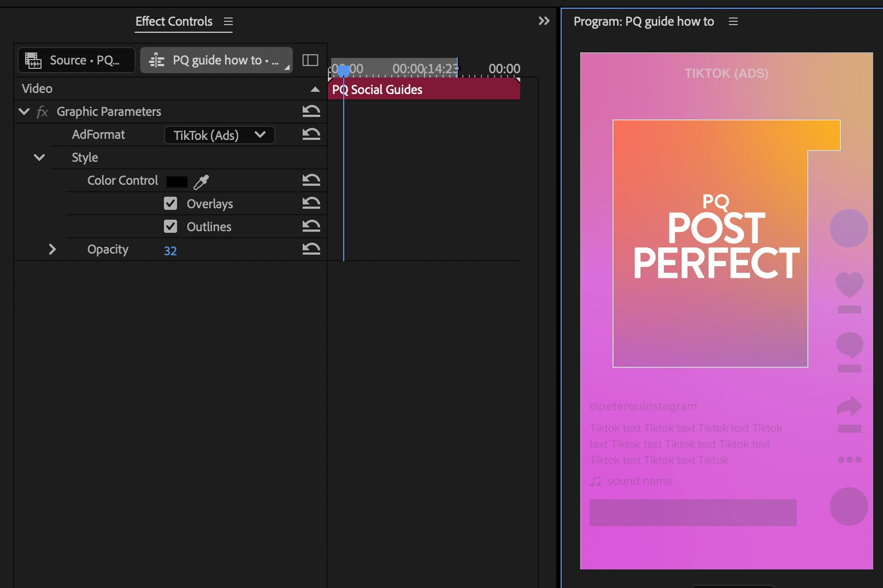
Task: Pick a color with the eyedropper tool
Action: pos(201,181)
